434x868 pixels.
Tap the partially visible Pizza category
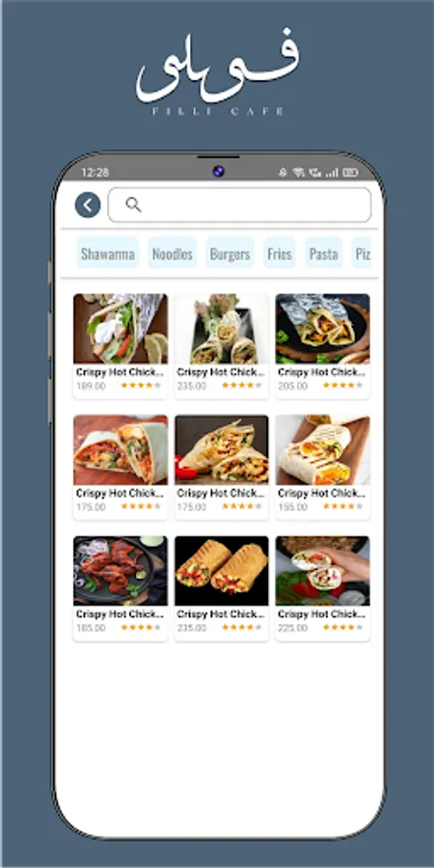(362, 255)
